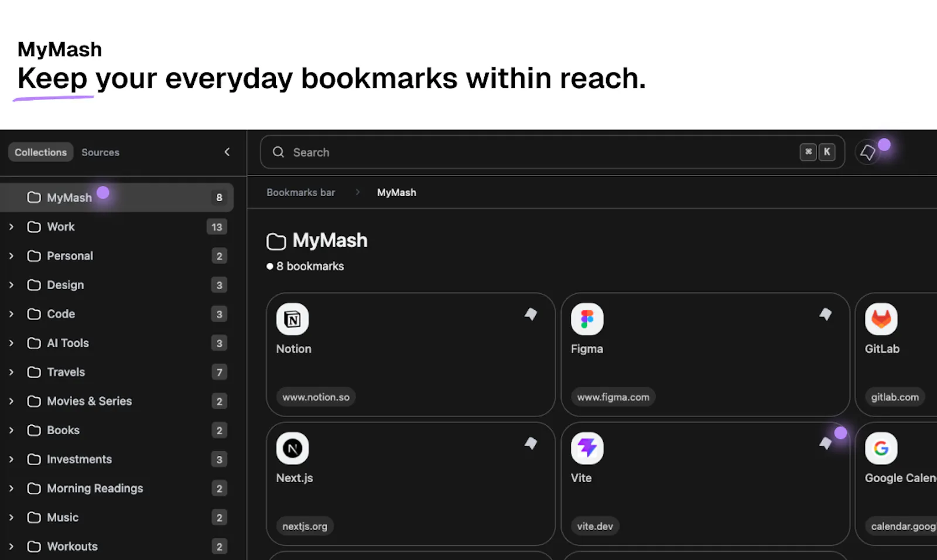Click the folder icon beside Design

(34, 285)
